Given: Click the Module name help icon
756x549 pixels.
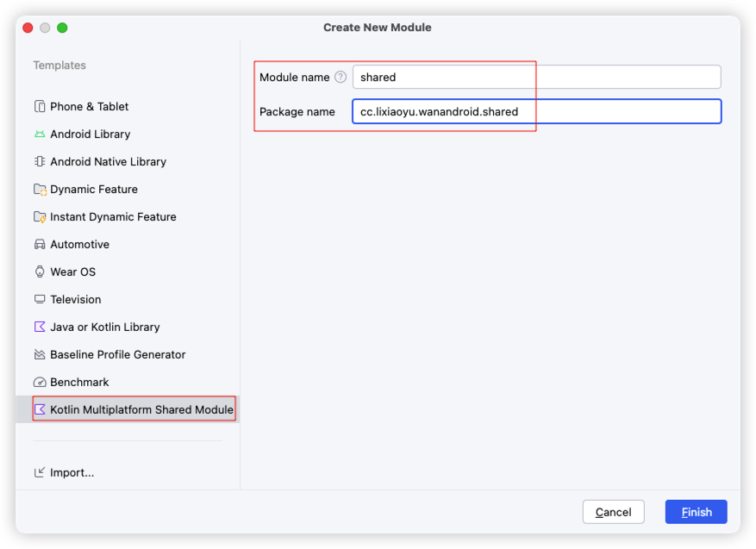Looking at the screenshot, I should 341,78.
